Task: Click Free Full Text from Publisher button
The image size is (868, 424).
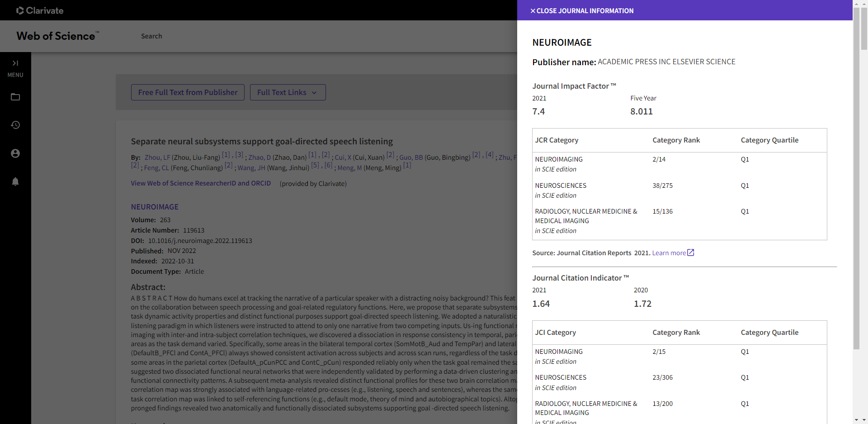Action: [188, 92]
